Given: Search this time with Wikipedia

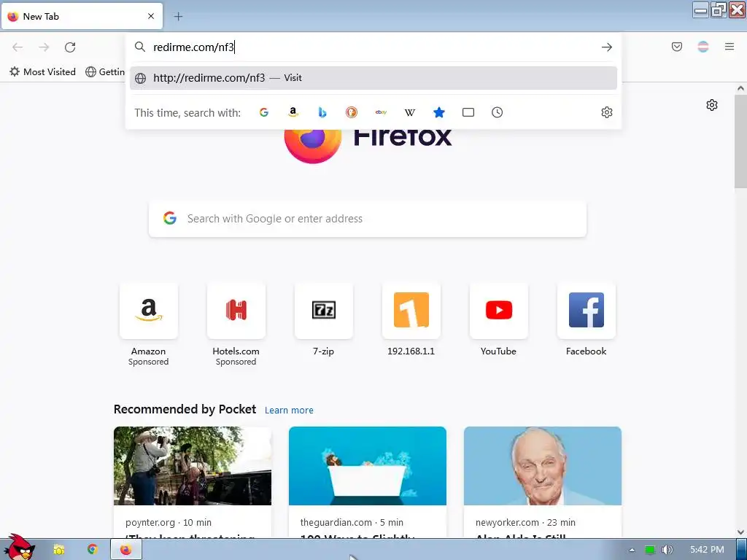Looking at the screenshot, I should point(410,113).
